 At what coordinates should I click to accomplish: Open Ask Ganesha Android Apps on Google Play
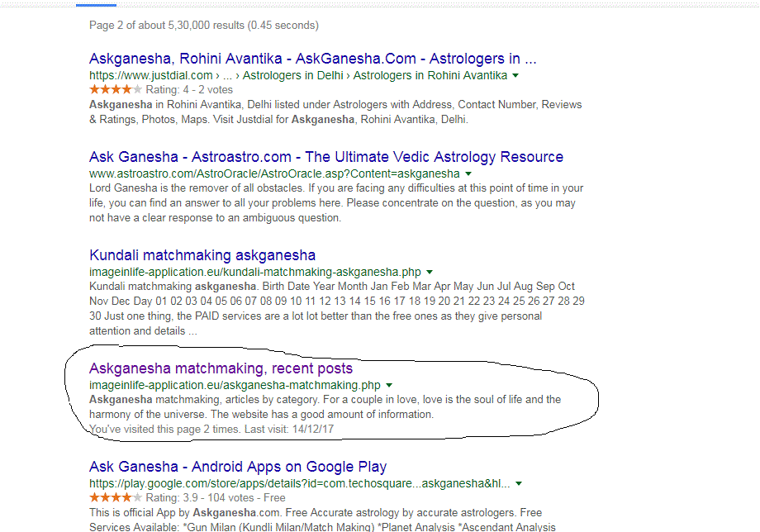coord(238,467)
